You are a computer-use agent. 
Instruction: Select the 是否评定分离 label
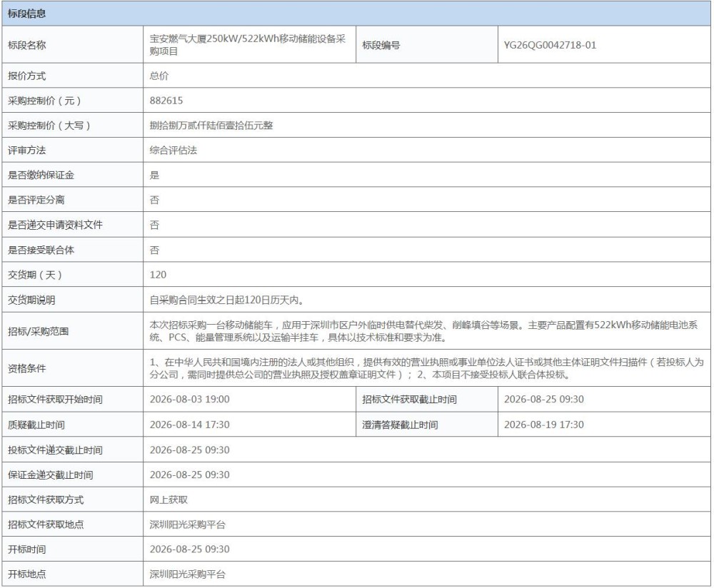pos(36,200)
